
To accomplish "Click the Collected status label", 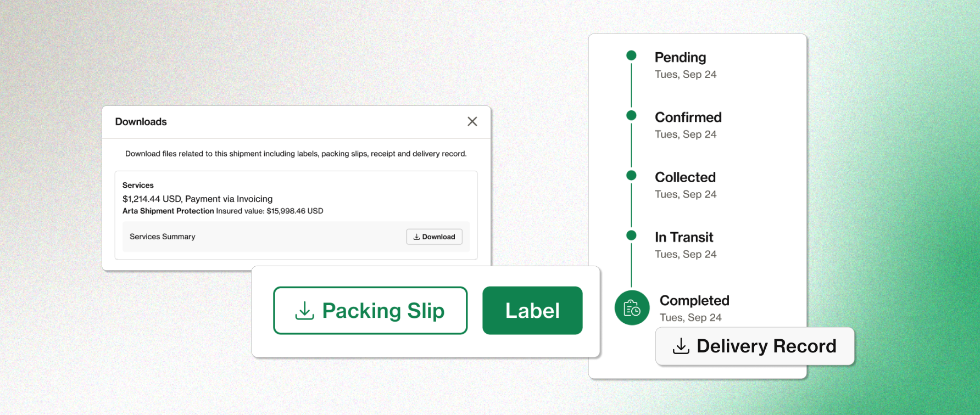I will 685,177.
